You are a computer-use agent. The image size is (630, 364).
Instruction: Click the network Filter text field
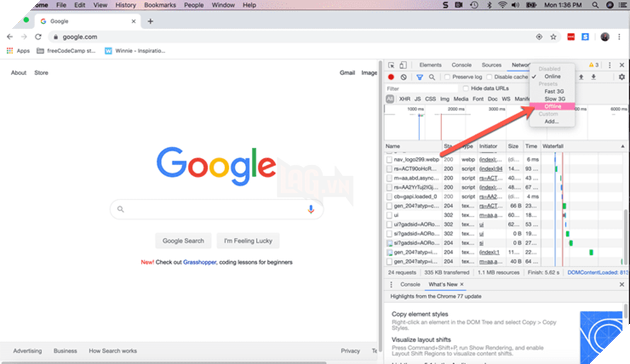421,88
